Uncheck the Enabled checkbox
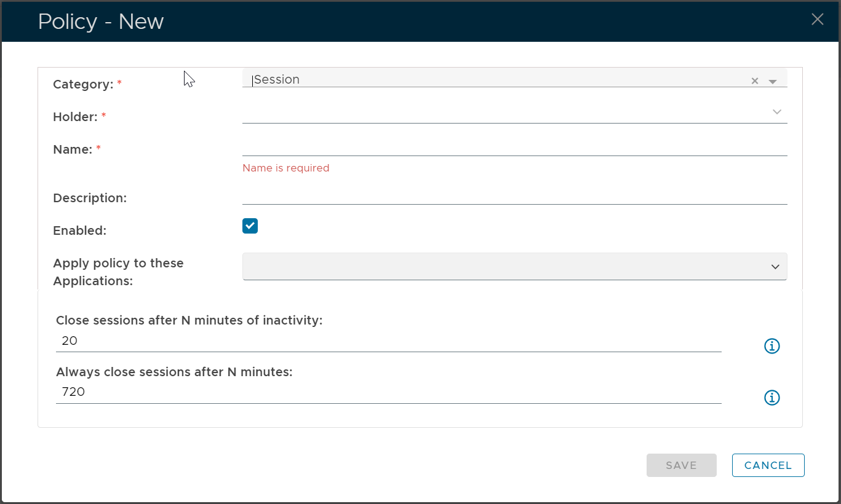 (250, 226)
